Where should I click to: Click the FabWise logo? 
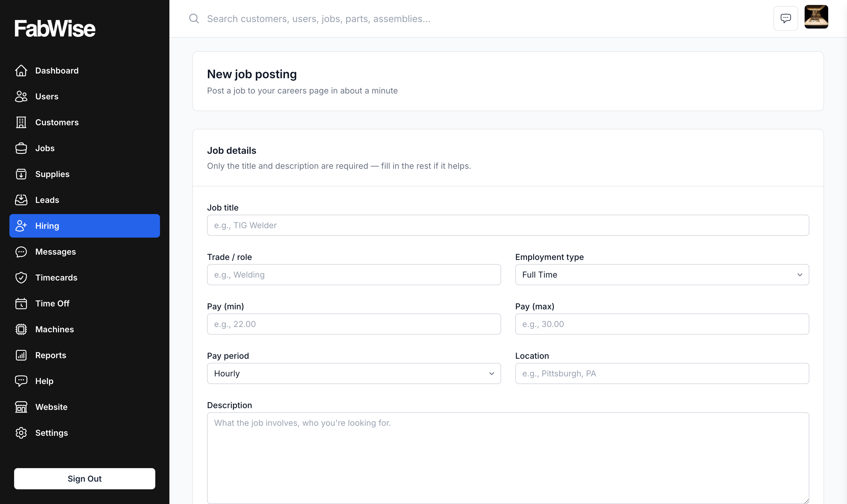point(55,28)
